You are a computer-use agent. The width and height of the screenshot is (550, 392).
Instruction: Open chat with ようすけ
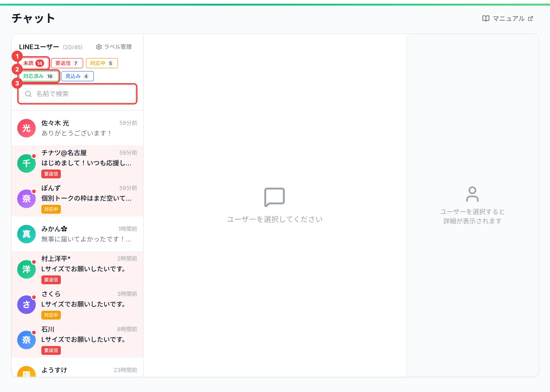pyautogui.click(x=77, y=367)
